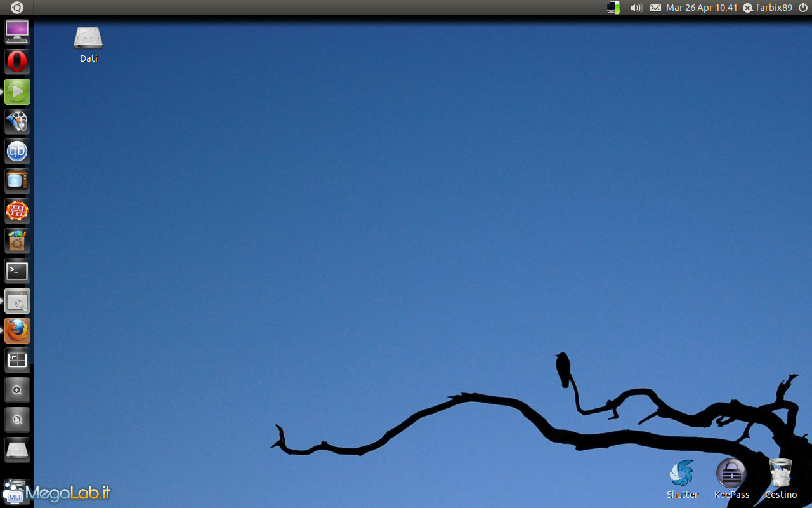Launch Shutter from the desktop
The image size is (812, 508).
click(682, 473)
